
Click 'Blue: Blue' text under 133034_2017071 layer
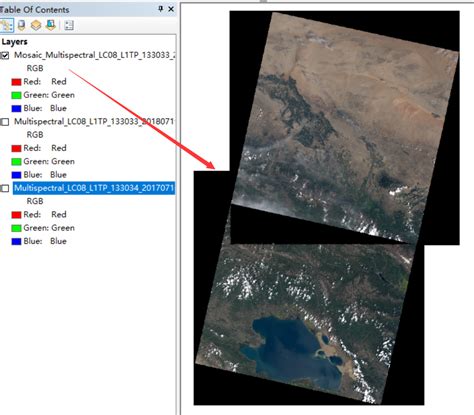coord(45,241)
